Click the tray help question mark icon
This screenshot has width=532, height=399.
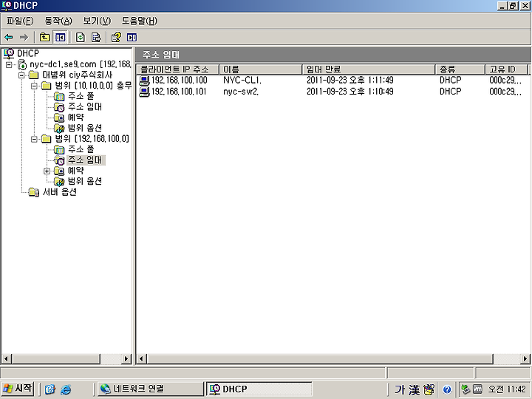447,389
